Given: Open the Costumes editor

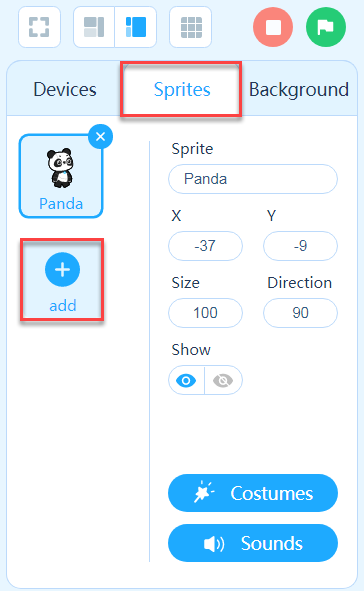Looking at the screenshot, I should point(253,493).
